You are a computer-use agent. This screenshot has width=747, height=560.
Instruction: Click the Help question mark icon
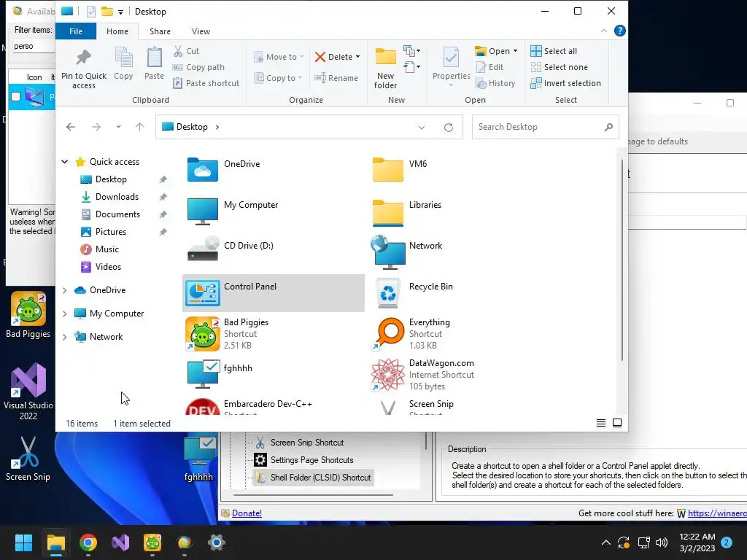(x=620, y=31)
